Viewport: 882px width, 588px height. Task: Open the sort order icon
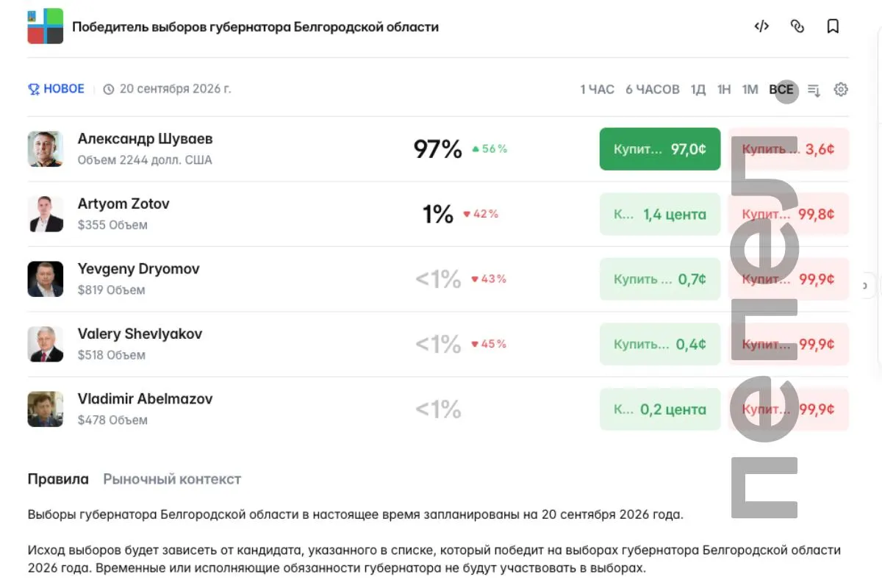(x=814, y=90)
